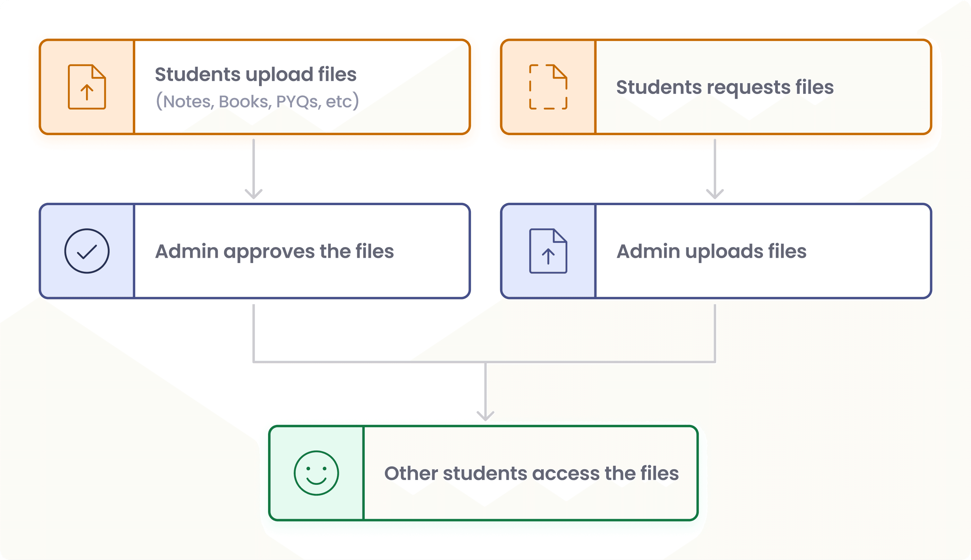Click arrow below Students requests files box
The height and width of the screenshot is (560, 971).
point(715,169)
